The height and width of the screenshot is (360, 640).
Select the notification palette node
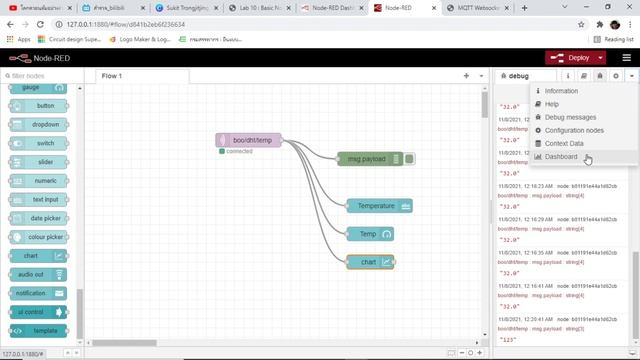38,293
